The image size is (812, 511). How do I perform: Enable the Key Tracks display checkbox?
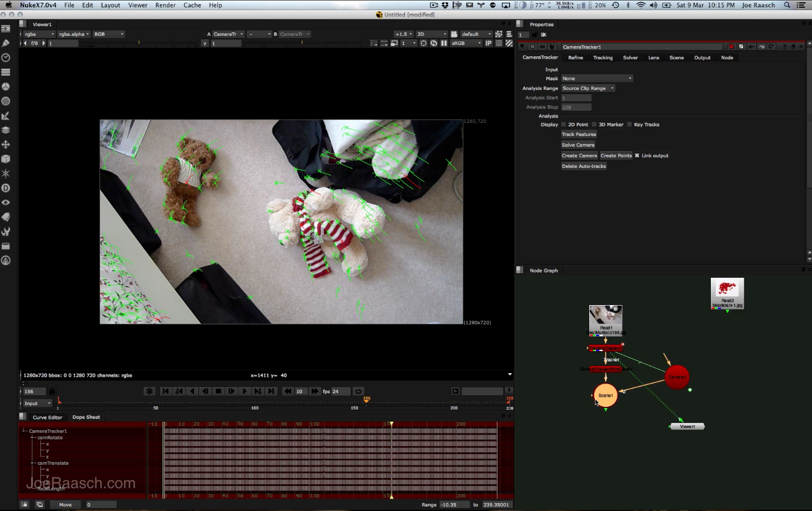tap(629, 125)
